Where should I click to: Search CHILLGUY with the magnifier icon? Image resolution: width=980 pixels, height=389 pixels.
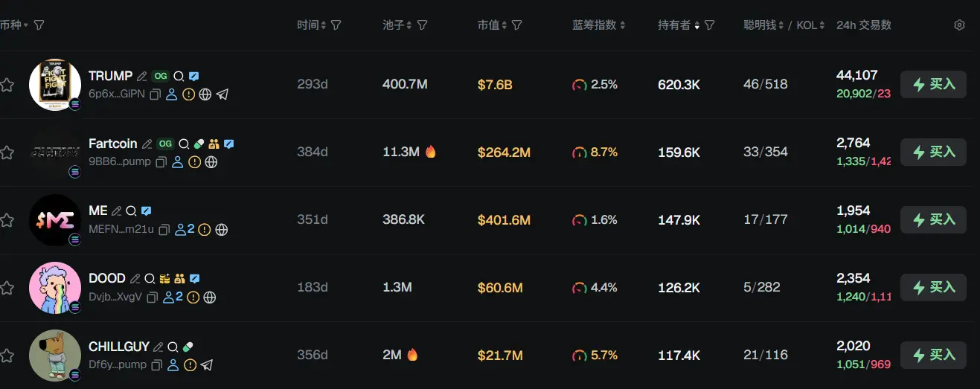coord(173,347)
